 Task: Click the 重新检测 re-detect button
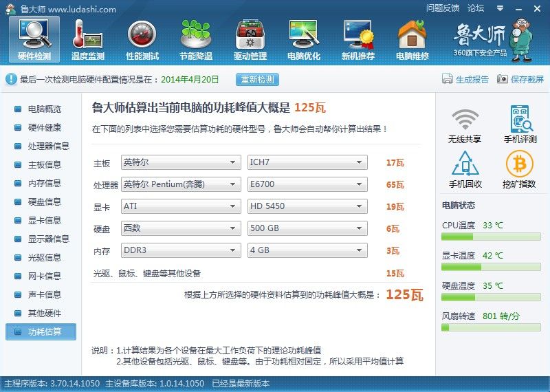(257, 79)
